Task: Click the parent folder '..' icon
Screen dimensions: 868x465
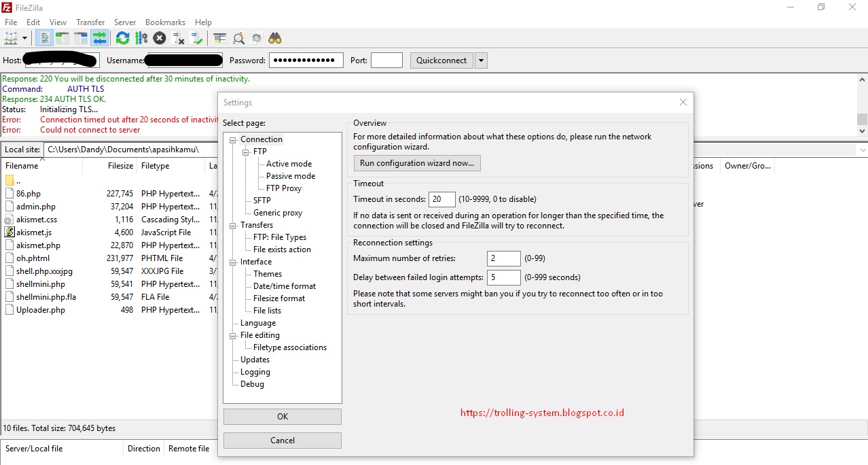Action: click(10, 181)
